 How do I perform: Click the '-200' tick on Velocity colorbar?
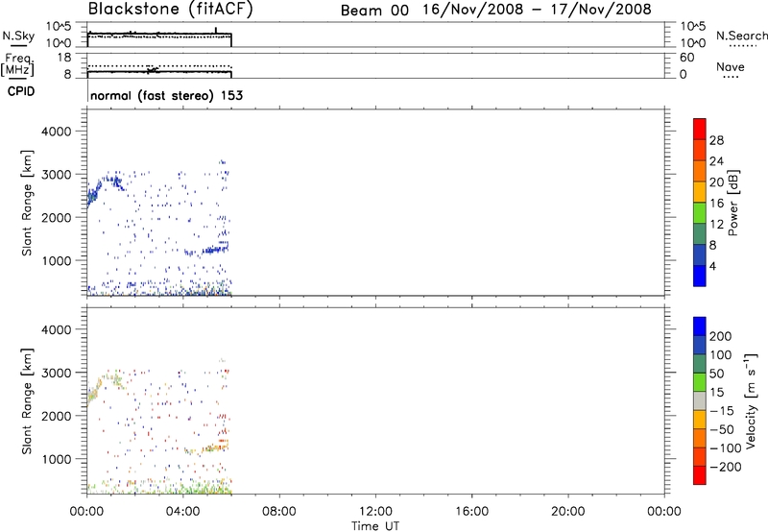pos(726,467)
